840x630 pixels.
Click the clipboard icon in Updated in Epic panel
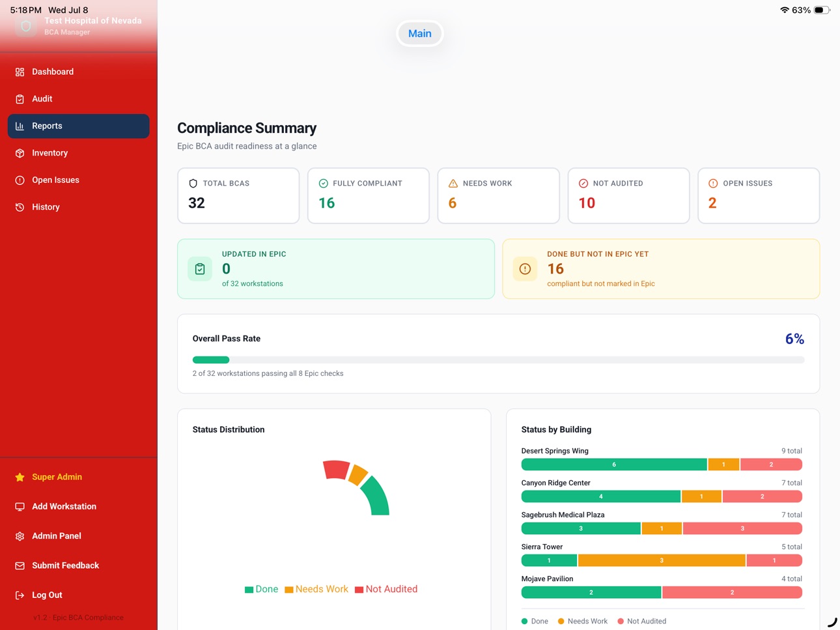pyautogui.click(x=200, y=269)
